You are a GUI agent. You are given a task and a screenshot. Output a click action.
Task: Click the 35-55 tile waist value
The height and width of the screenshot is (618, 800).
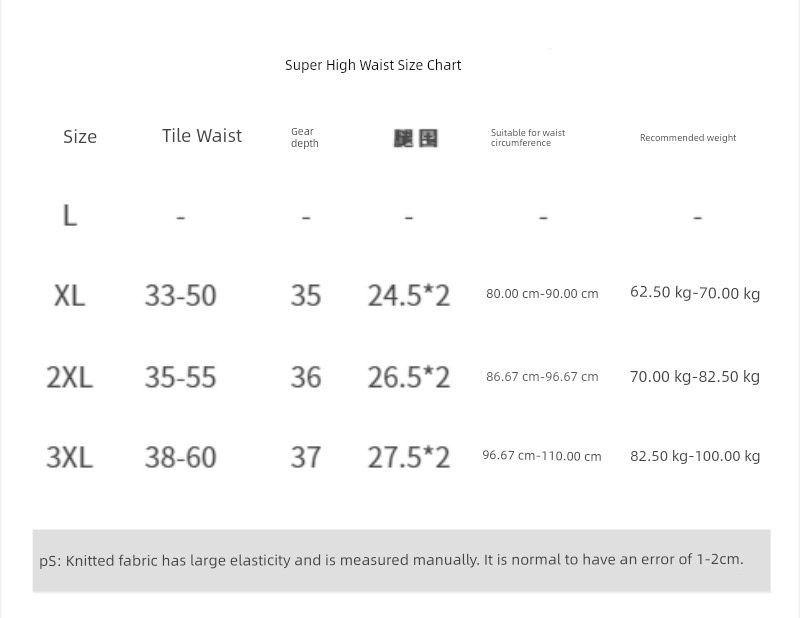click(181, 378)
